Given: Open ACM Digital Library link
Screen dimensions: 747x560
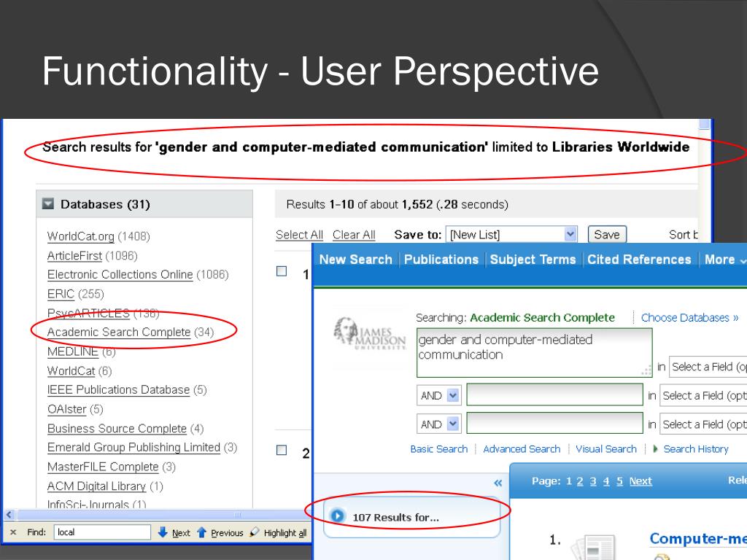Looking at the screenshot, I should tap(96, 486).
